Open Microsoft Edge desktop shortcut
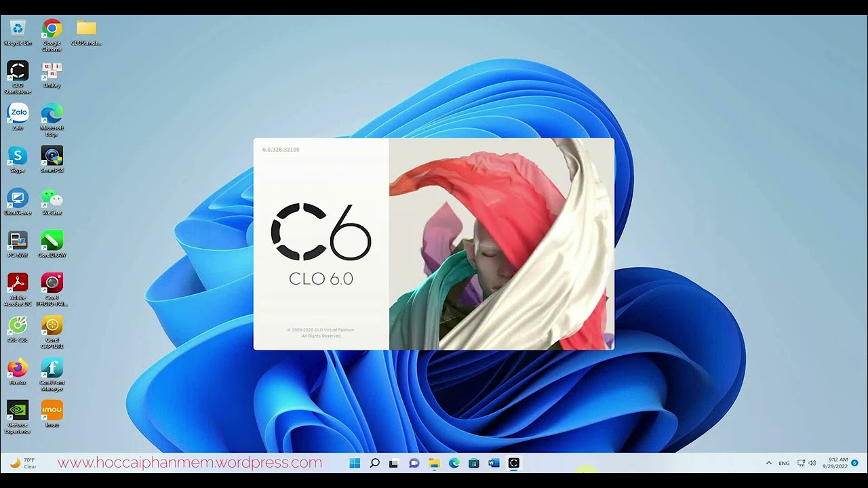Screen dimensions: 868x488 (52, 120)
